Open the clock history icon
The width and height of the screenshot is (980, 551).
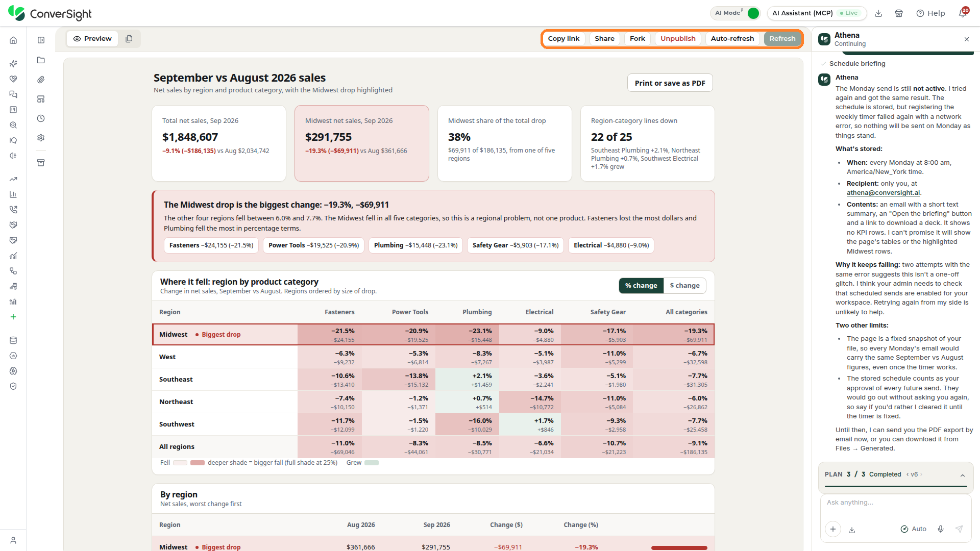pyautogui.click(x=41, y=118)
